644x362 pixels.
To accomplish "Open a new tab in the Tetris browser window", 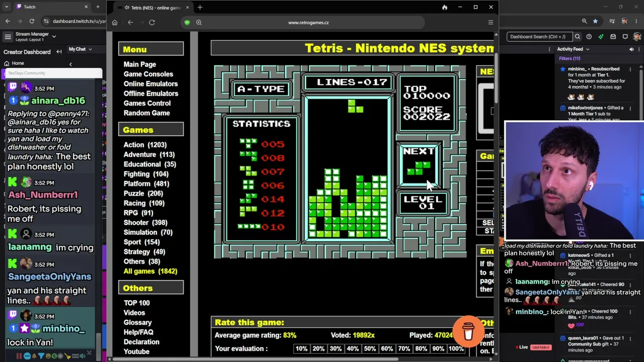I will (200, 8).
